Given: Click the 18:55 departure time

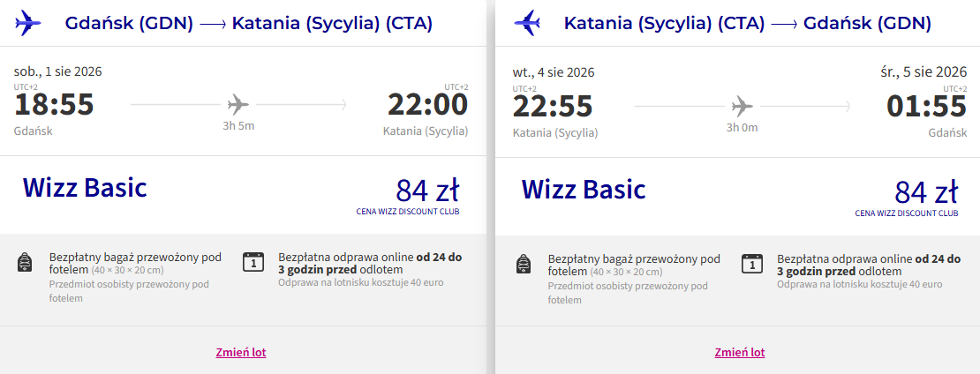Looking at the screenshot, I should (x=54, y=105).
